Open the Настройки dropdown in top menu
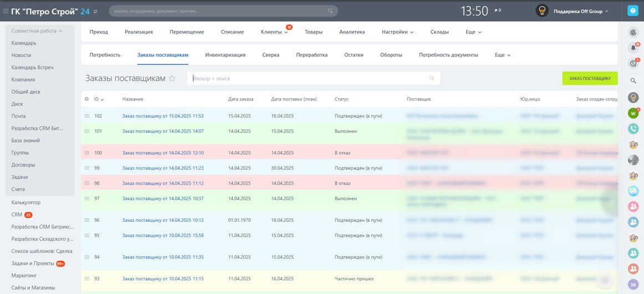Viewport: 644px width, 294px height. tap(397, 32)
